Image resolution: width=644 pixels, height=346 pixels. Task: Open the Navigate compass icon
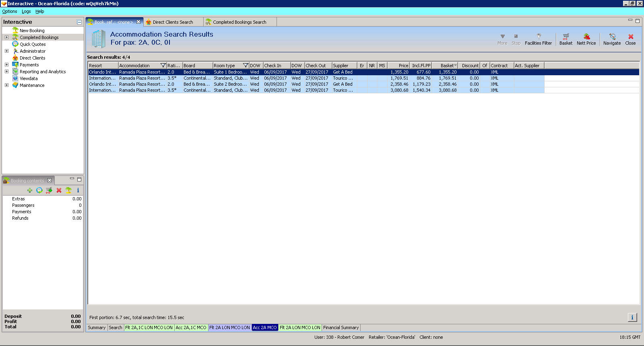pos(612,37)
